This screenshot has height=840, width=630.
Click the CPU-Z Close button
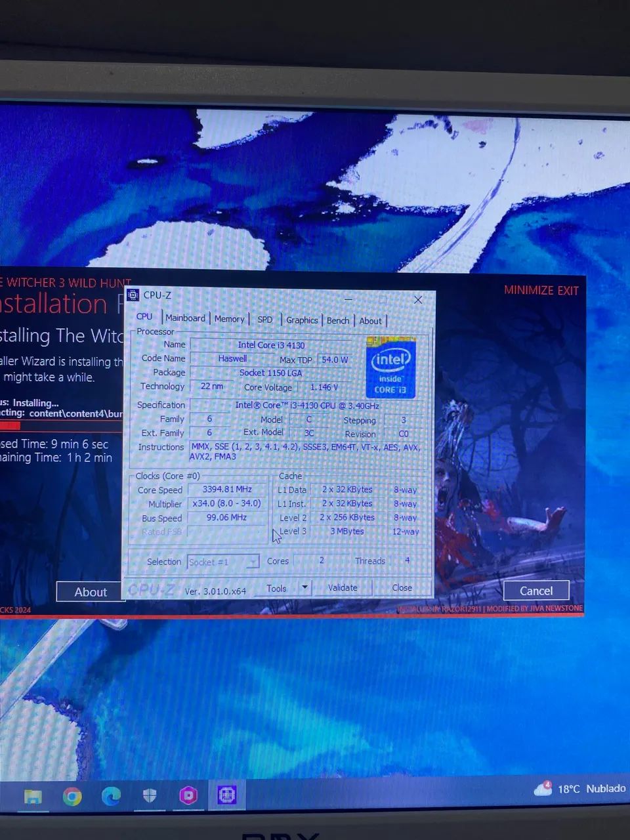[x=402, y=587]
